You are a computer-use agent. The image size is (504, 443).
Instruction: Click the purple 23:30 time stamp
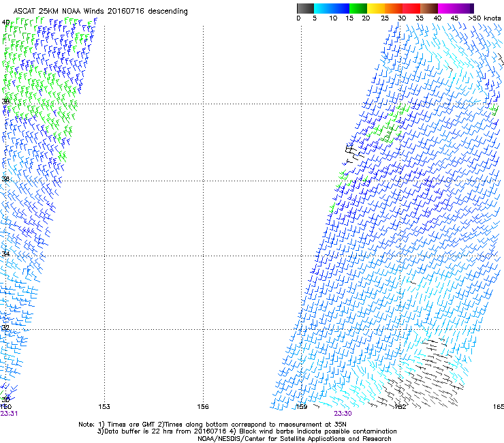click(343, 414)
